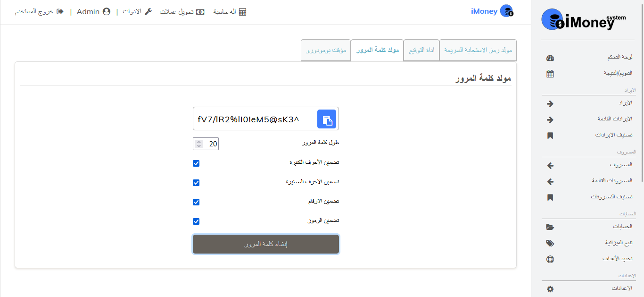
Task: Open the Admin user menu
Action: [93, 12]
